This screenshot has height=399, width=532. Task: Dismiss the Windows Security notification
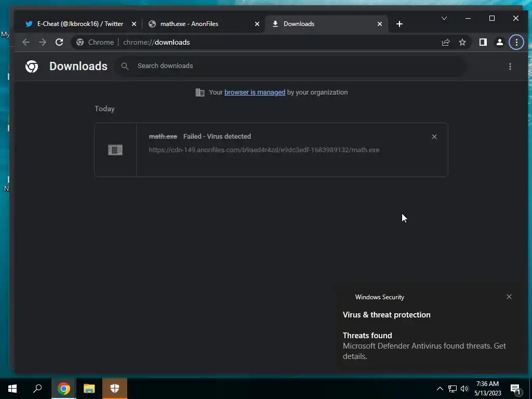click(509, 297)
